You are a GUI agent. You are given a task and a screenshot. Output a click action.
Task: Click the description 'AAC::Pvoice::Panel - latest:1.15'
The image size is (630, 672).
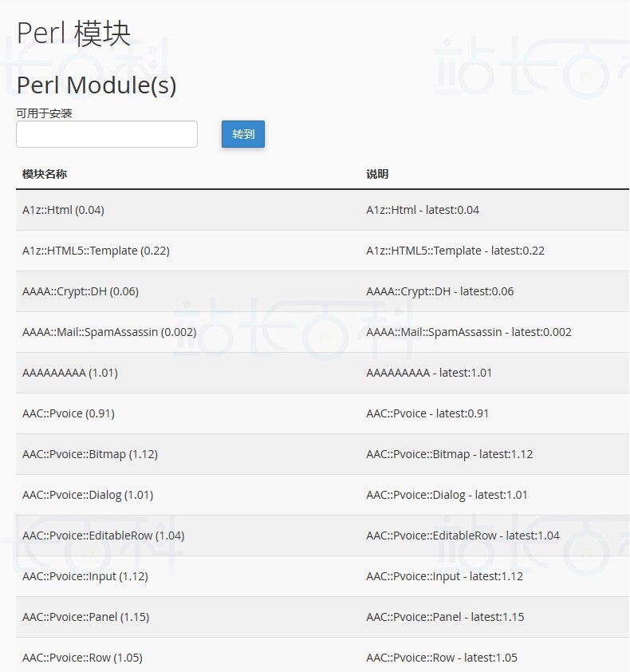click(x=445, y=617)
